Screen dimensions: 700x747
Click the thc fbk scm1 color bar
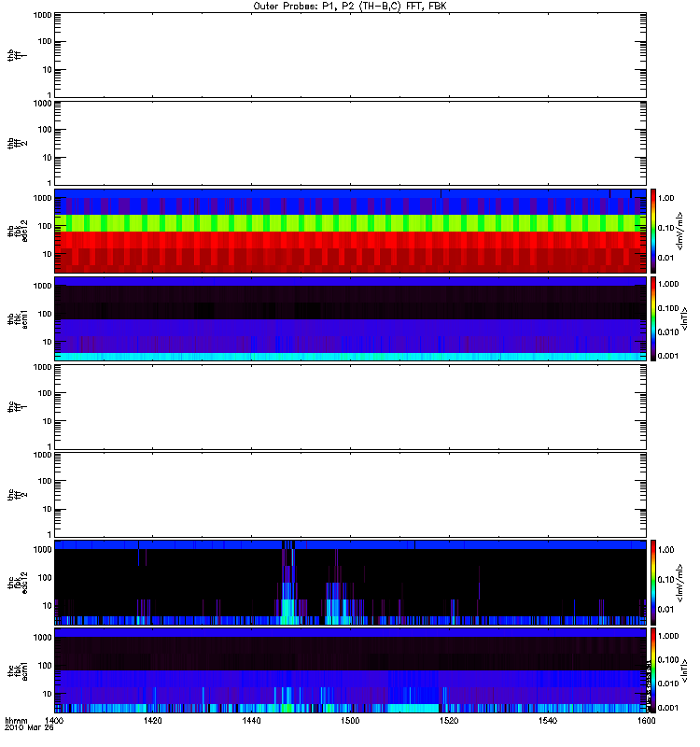click(x=653, y=670)
